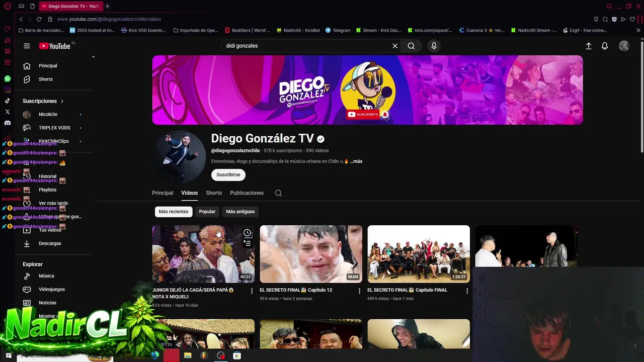Add first video to queue icon

tap(247, 243)
